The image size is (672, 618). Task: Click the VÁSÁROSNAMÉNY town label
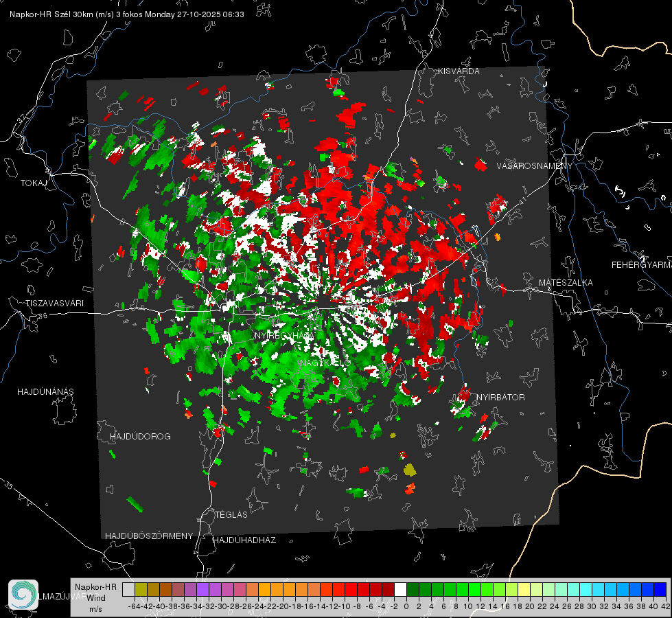535,166
